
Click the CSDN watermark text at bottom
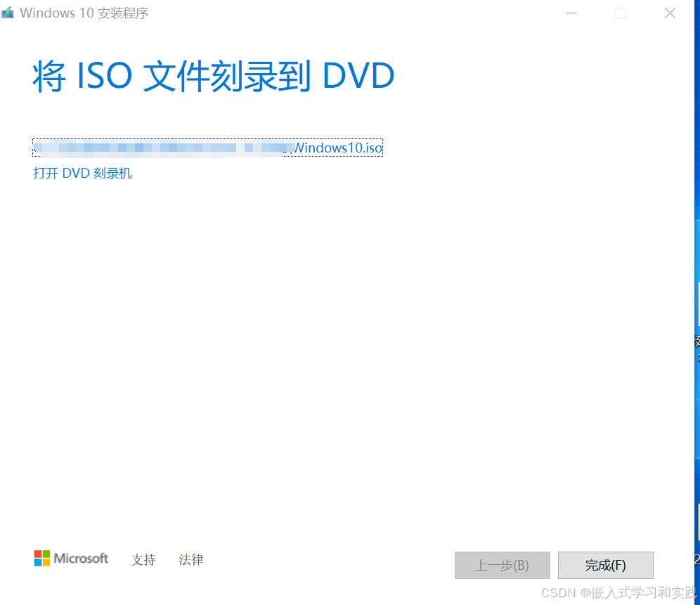(618, 592)
